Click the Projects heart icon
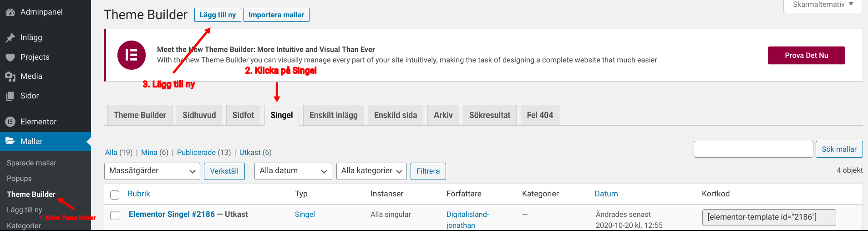Image resolution: width=868 pixels, height=231 pixels. 10,57
